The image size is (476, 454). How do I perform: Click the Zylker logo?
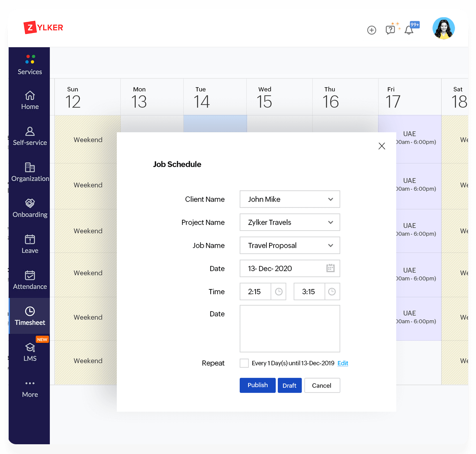(43, 27)
